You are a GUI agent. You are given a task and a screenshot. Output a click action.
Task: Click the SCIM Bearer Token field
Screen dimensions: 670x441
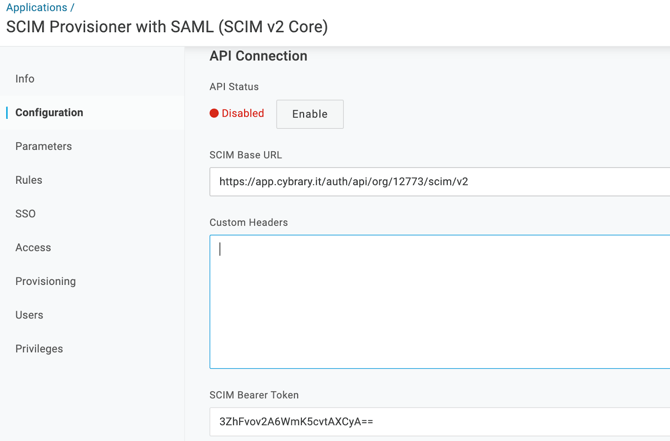click(x=440, y=422)
